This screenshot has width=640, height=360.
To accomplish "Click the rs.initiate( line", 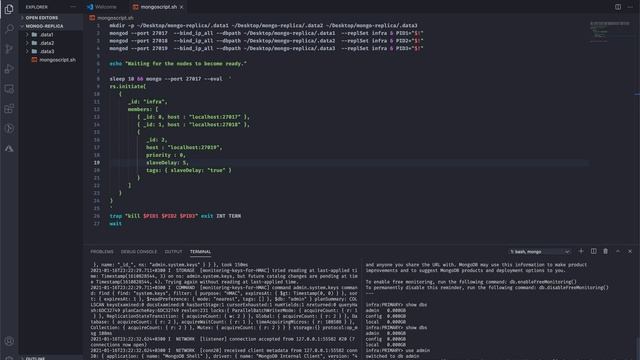I will point(128,87).
